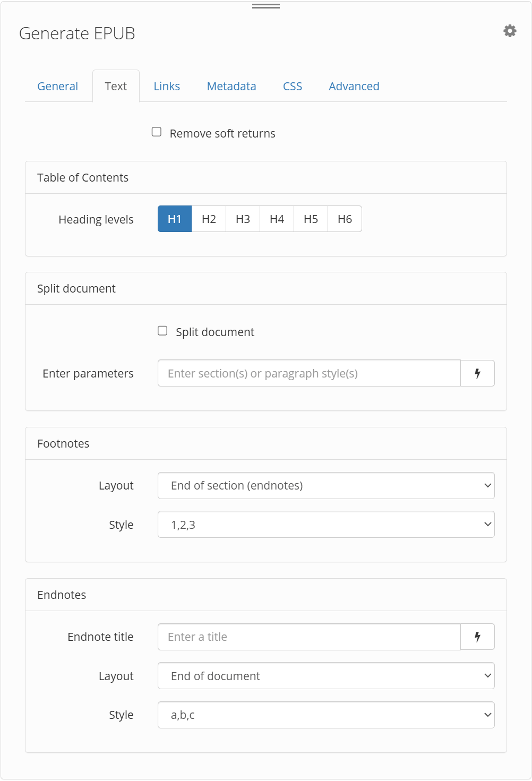
Task: Open Footnotes Layout dropdown
Action: pyautogui.click(x=326, y=485)
